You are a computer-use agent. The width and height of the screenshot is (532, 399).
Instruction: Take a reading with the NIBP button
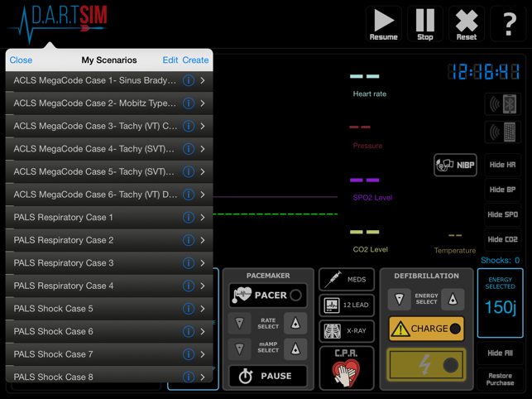pos(456,165)
